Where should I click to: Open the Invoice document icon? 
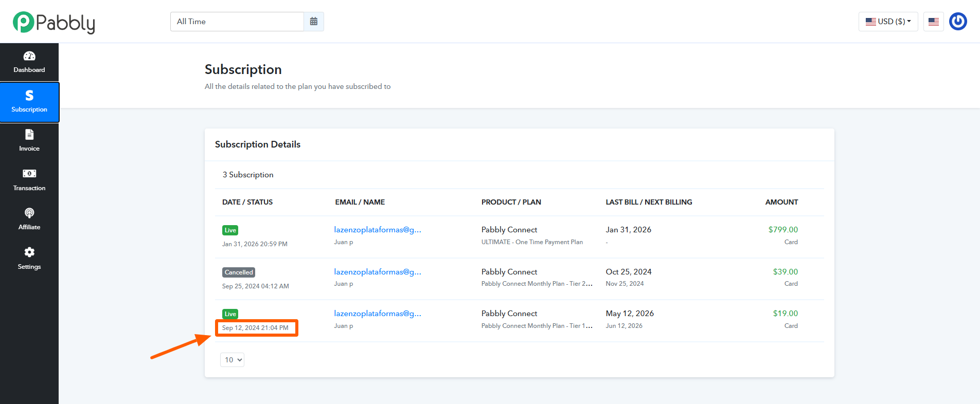(x=29, y=135)
